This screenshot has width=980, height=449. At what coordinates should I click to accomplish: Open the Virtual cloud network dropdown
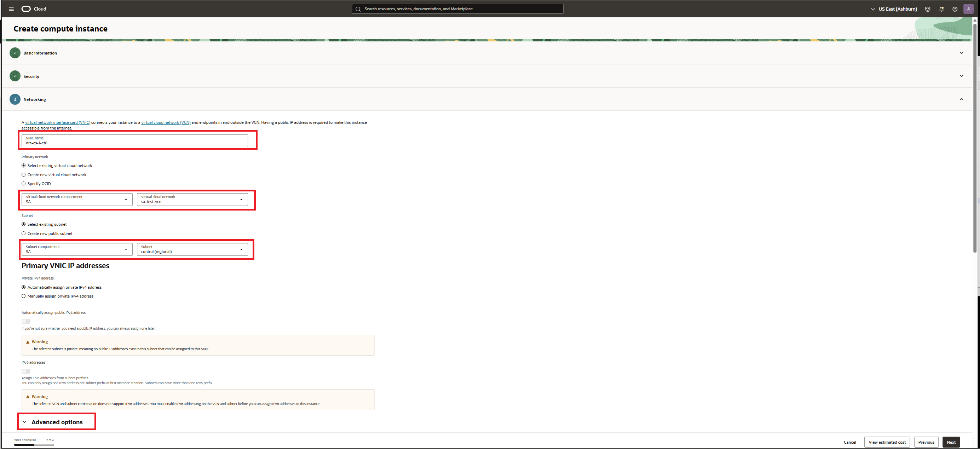(x=192, y=200)
